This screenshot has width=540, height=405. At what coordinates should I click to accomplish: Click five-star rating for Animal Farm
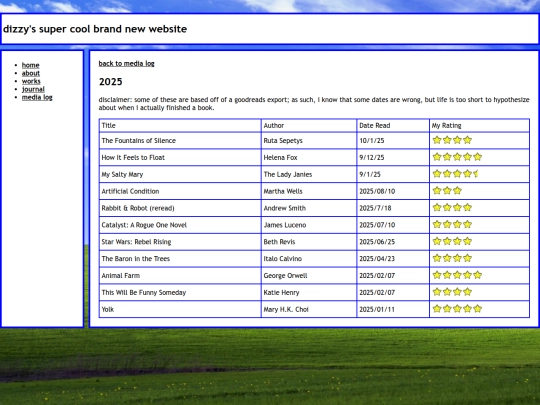coord(457,275)
